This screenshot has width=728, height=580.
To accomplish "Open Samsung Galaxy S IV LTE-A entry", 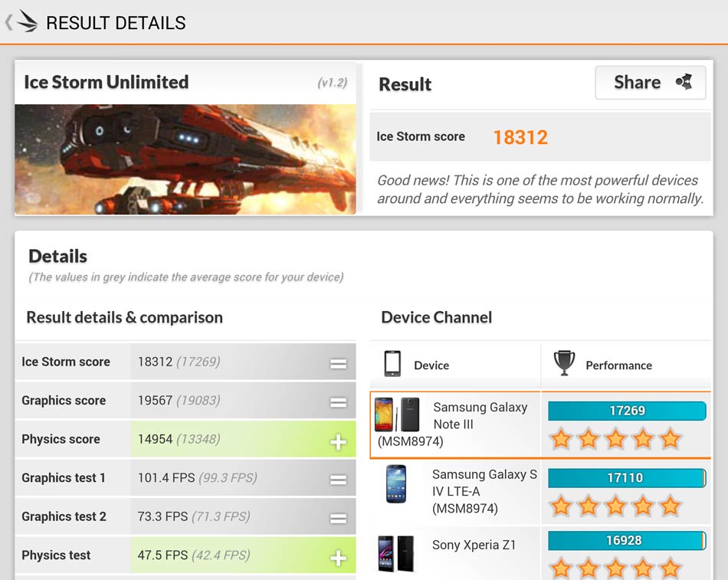I will pyautogui.click(x=456, y=492).
